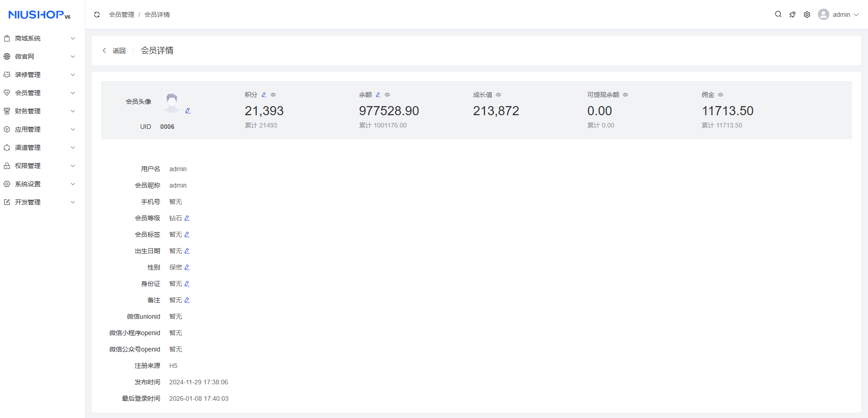Edit the 会员等级 钻石 value

click(187, 218)
